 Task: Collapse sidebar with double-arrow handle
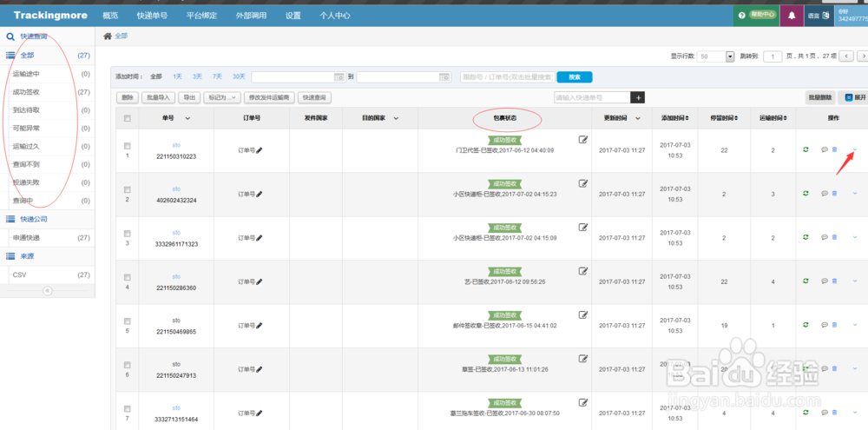click(x=47, y=290)
